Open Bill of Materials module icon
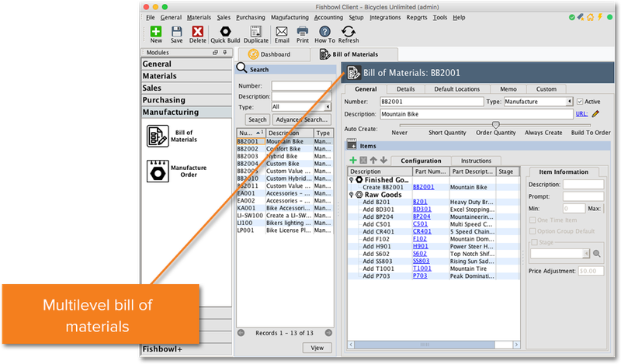The height and width of the screenshot is (364, 621). [x=158, y=136]
